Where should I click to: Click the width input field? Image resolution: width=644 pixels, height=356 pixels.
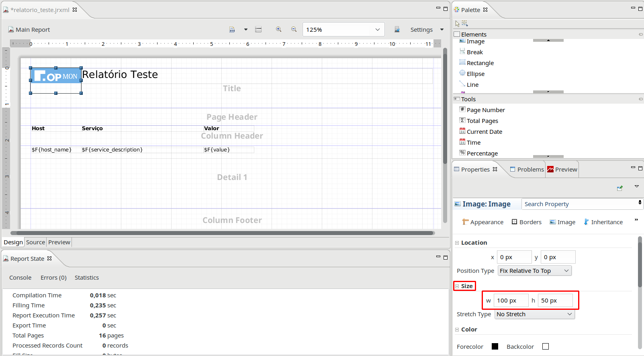click(x=511, y=301)
